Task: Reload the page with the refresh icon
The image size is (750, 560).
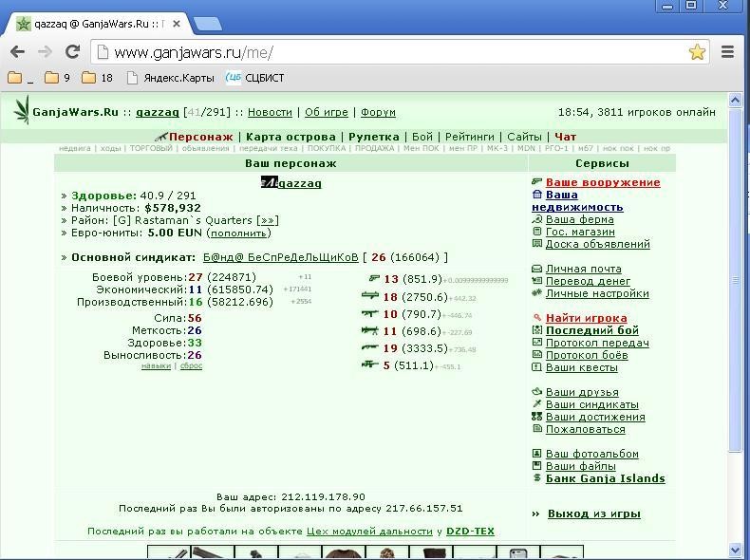Action: click(x=72, y=51)
